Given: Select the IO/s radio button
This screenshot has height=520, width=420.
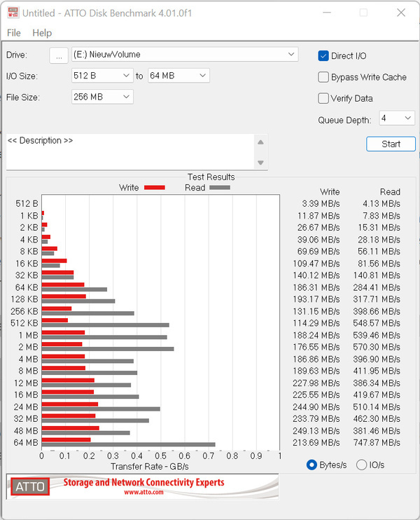Looking at the screenshot, I should (x=361, y=465).
